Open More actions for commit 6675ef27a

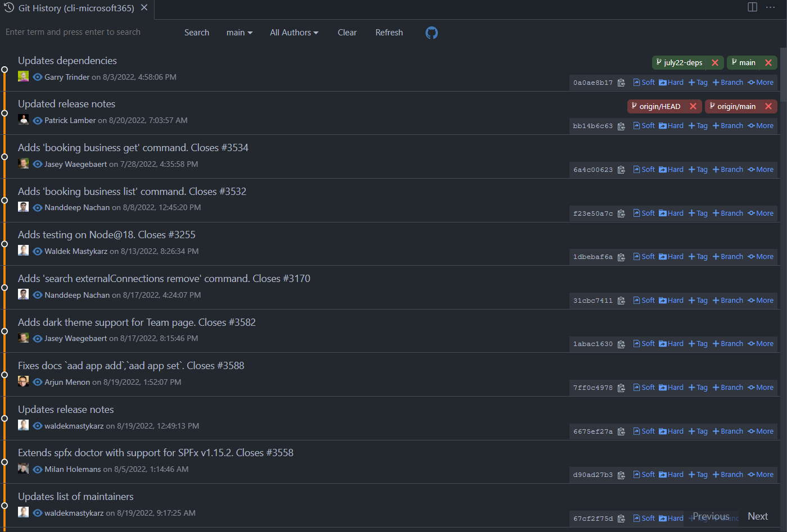point(761,431)
